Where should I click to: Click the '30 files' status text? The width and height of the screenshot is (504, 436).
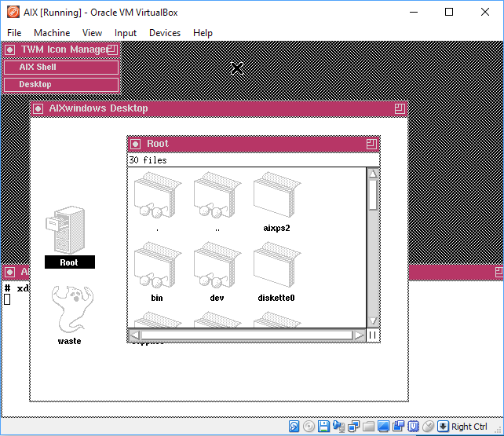coord(148,160)
